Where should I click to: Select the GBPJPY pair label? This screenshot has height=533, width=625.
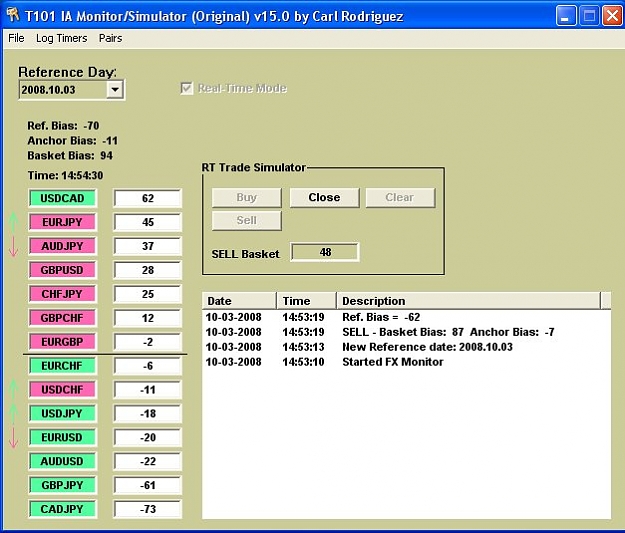click(63, 485)
